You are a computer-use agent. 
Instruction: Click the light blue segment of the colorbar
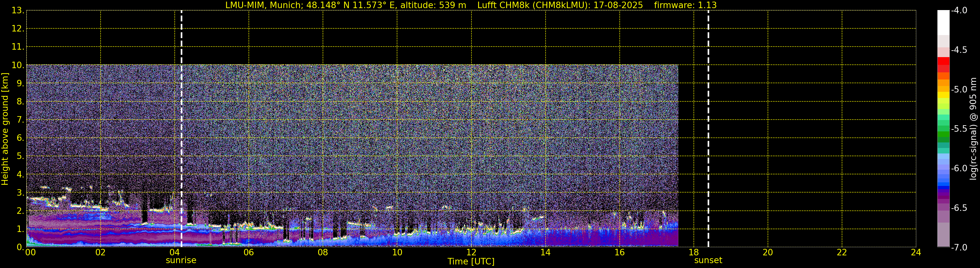944,156
